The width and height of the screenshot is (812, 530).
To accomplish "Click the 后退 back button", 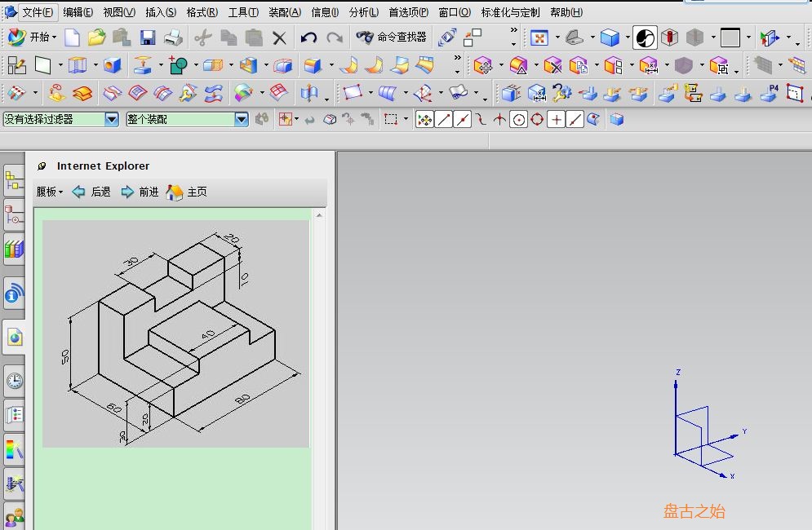I will (91, 192).
